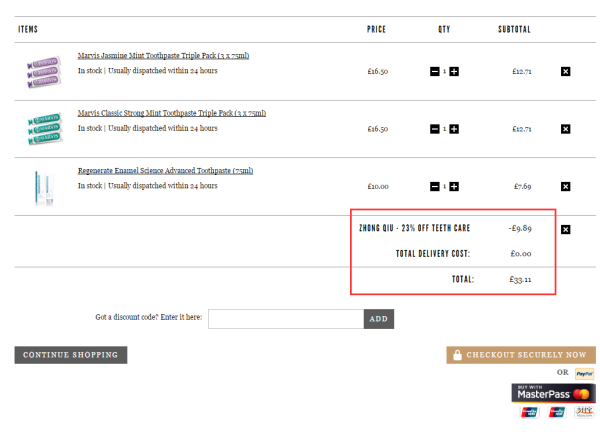Remove Marvis Jasmine Mint Toothpaste from basket
The height and width of the screenshot is (437, 600).
coord(566,72)
